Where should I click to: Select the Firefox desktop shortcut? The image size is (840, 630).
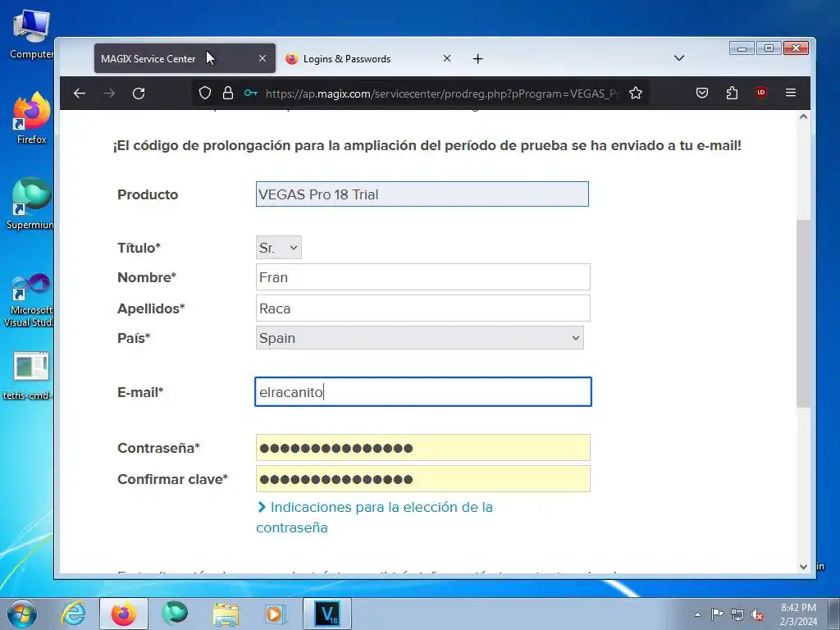[31, 118]
